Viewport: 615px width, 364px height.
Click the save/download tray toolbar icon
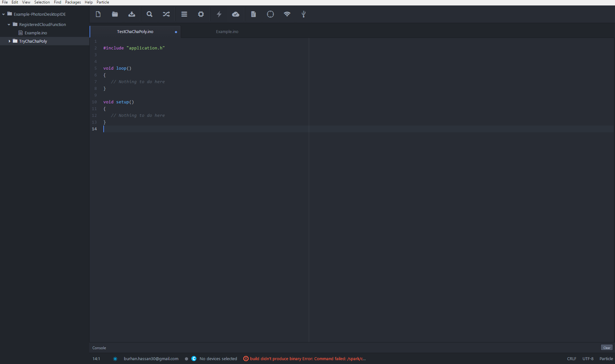132,14
